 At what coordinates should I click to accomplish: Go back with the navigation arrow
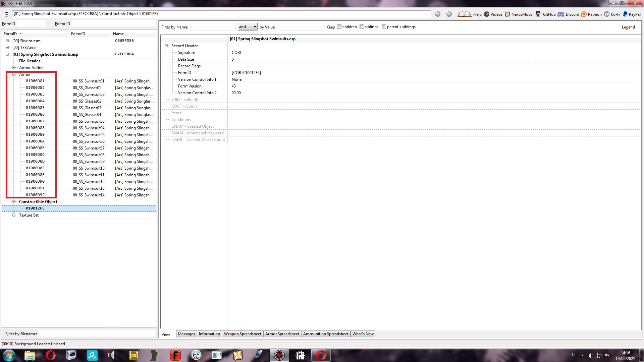coord(438,14)
